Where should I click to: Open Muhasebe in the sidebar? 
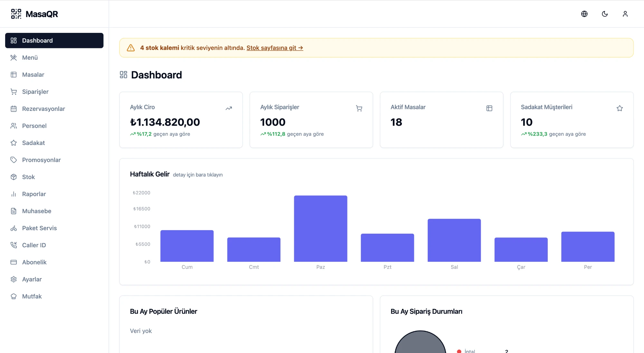54,211
